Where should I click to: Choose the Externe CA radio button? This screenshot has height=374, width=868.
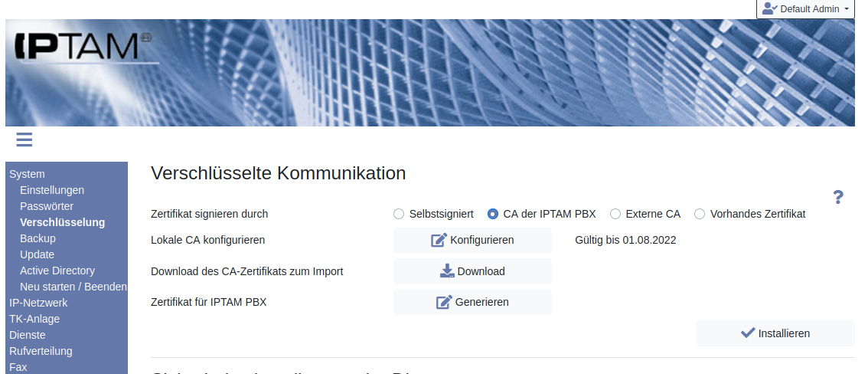tap(615, 214)
